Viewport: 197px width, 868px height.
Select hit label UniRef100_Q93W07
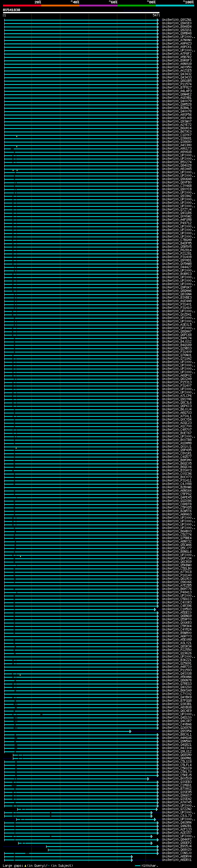coord(176,121)
